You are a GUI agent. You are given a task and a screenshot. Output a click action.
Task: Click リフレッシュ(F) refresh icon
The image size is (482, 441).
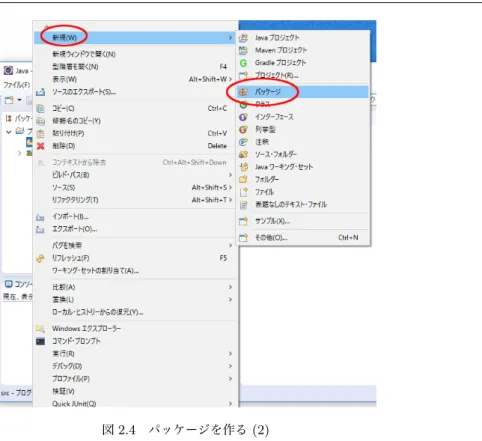click(x=40, y=258)
